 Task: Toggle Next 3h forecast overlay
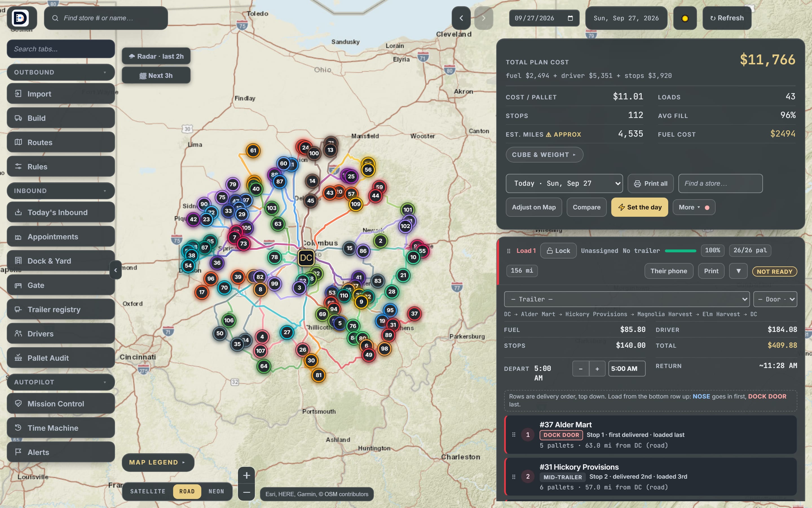tap(156, 75)
